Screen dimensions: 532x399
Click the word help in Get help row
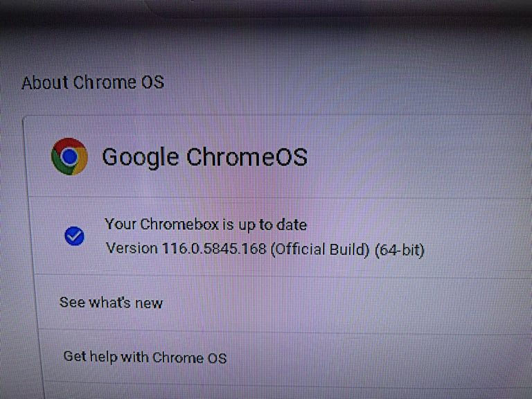(x=103, y=357)
